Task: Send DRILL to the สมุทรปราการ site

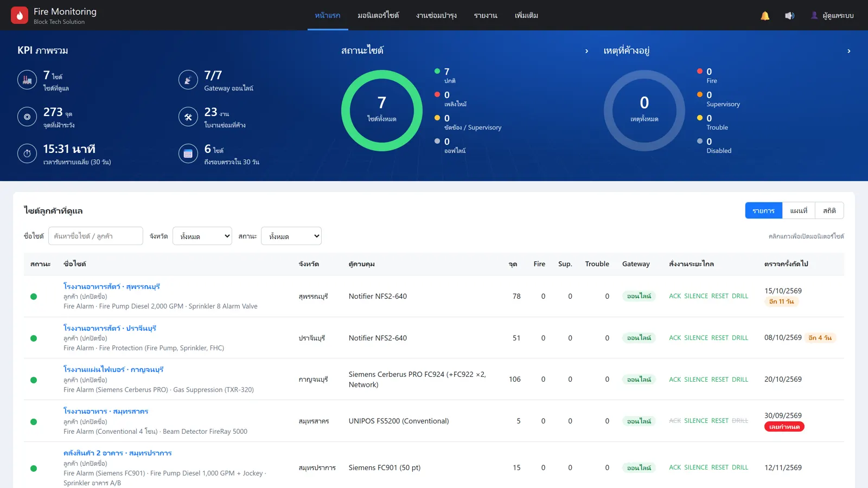Action: click(740, 467)
